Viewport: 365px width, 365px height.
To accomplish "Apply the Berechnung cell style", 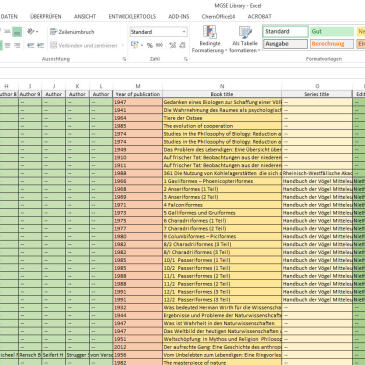I will coord(332,44).
